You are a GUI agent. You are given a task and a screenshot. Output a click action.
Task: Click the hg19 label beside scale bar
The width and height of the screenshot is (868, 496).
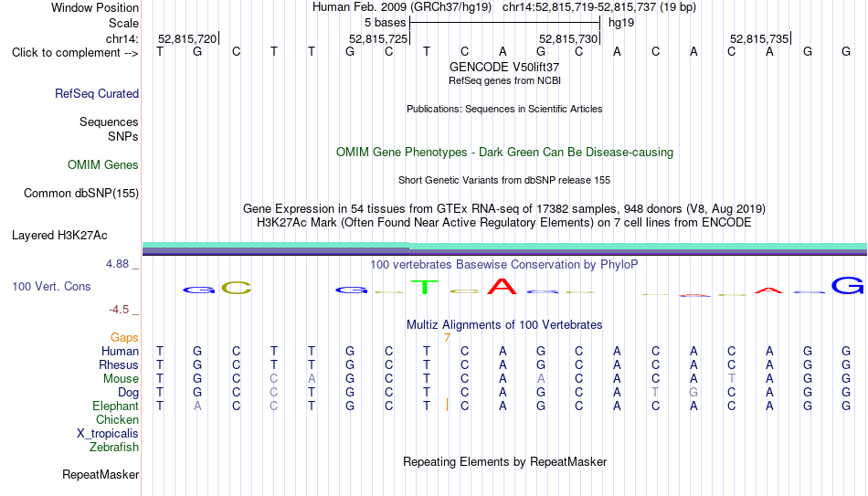[x=621, y=23]
